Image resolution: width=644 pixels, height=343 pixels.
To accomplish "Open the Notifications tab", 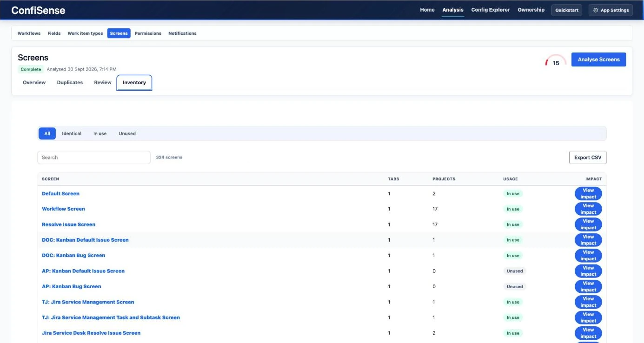I will click(182, 33).
